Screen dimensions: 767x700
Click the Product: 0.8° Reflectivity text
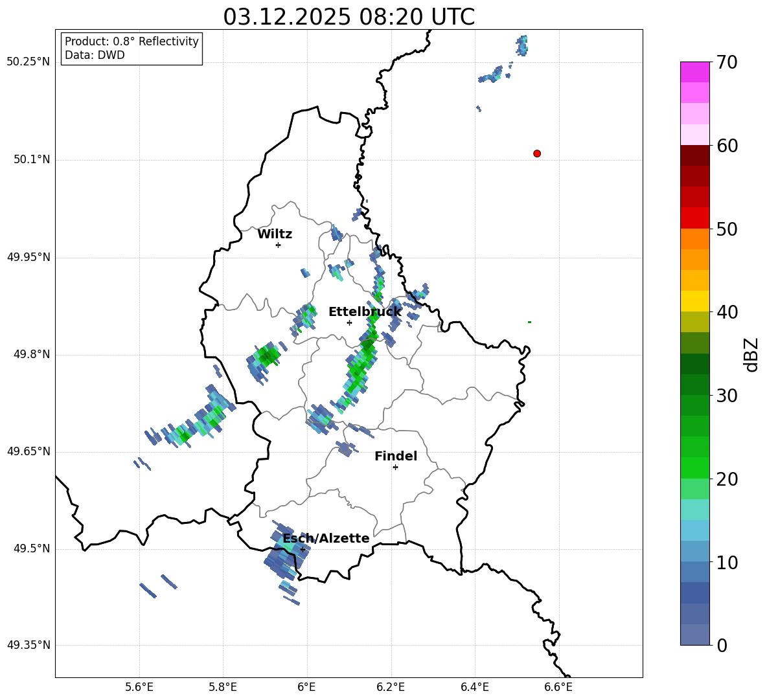pyautogui.click(x=132, y=41)
